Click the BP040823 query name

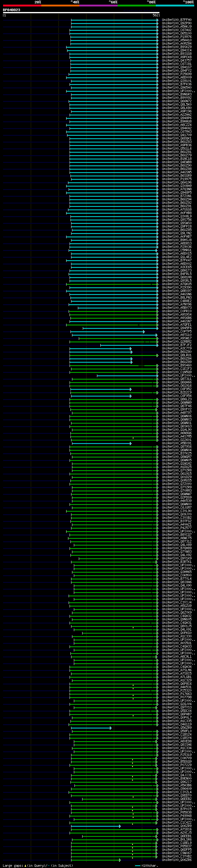click(x=11, y=10)
